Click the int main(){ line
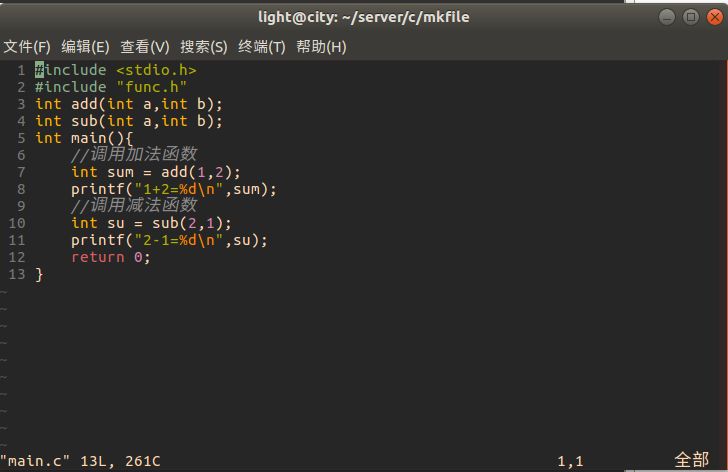 pyautogui.click(x=84, y=138)
